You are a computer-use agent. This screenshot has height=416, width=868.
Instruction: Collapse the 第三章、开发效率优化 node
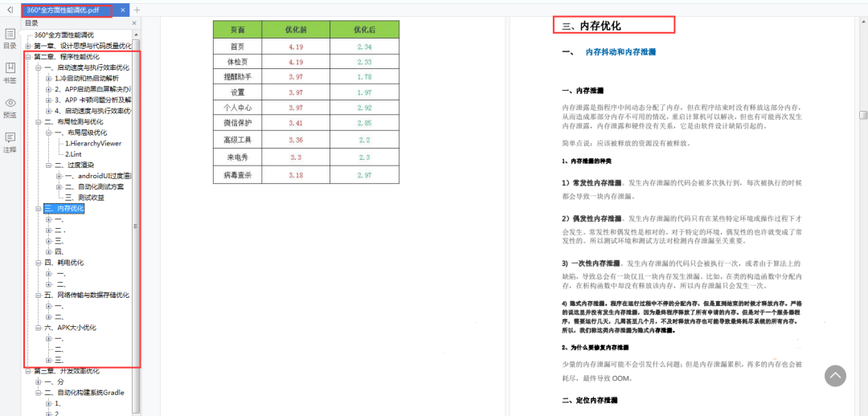tap(28, 371)
